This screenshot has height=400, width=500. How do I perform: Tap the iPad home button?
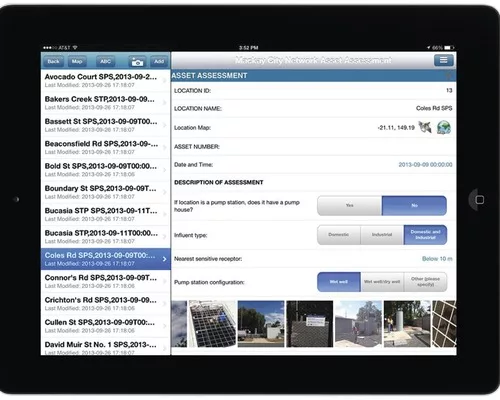(x=480, y=200)
